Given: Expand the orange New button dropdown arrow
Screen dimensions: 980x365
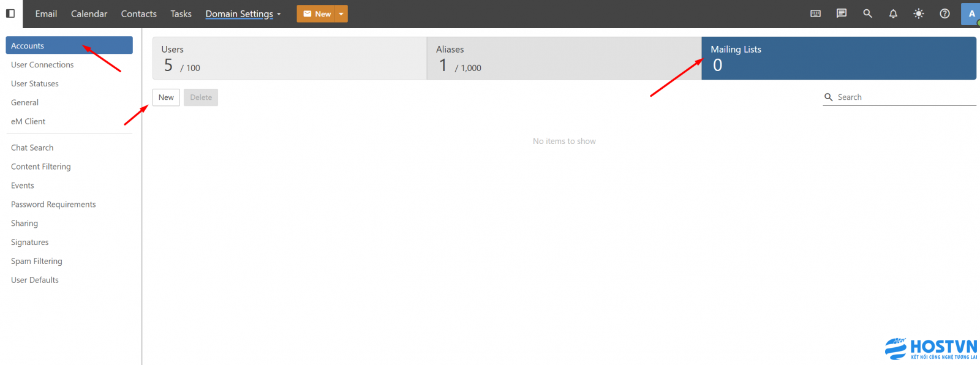Looking at the screenshot, I should click(341, 13).
